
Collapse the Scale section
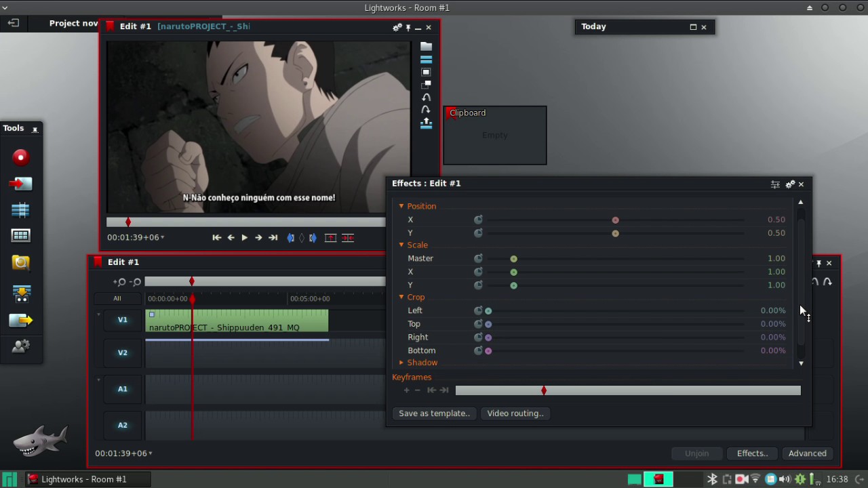[401, 245]
